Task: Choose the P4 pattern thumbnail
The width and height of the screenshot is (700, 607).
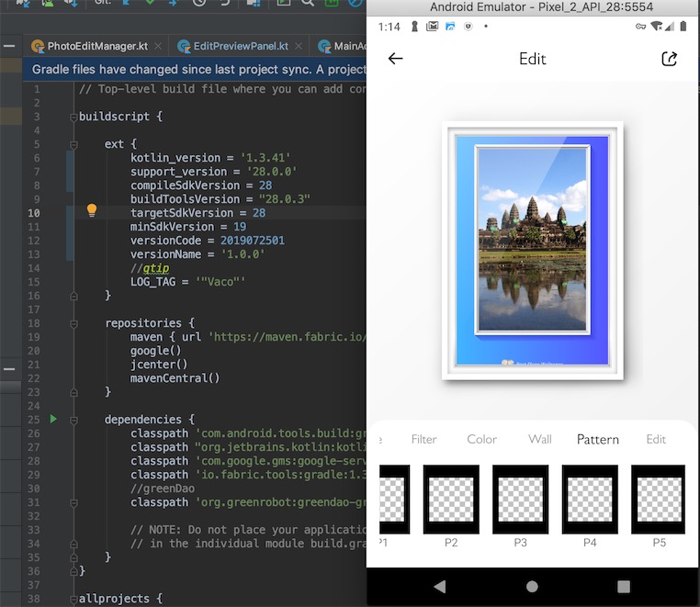Action: pyautogui.click(x=590, y=499)
